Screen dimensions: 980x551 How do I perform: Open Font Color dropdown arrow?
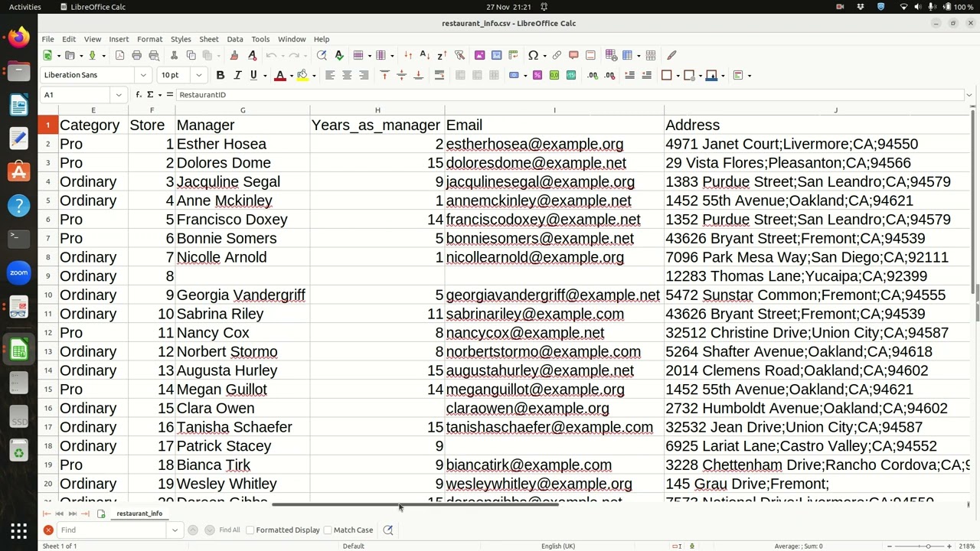point(291,75)
